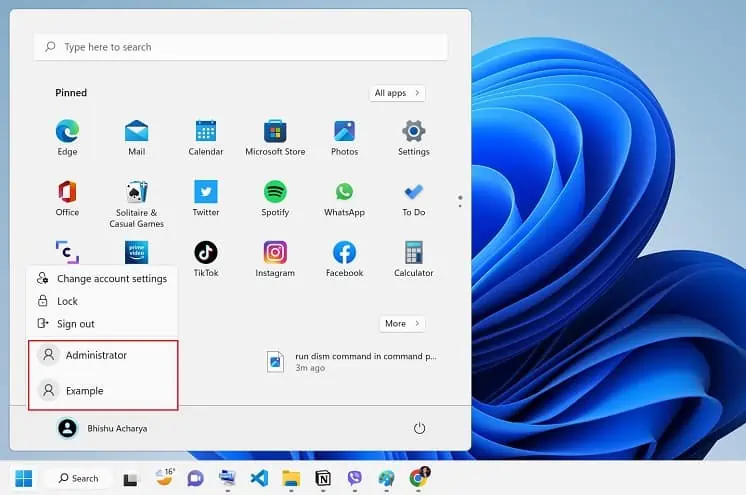Viewport: 746px width, 495px height.
Task: Expand the All apps list
Action: [x=397, y=93]
